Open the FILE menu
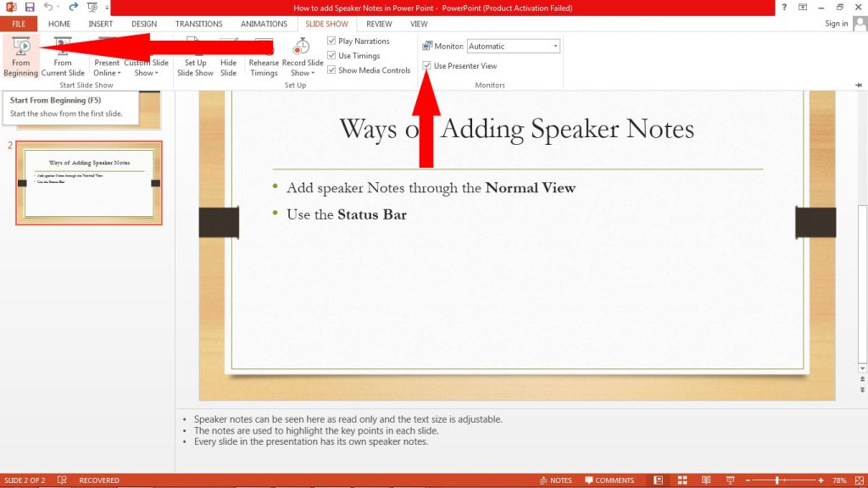The image size is (868, 488). click(18, 24)
